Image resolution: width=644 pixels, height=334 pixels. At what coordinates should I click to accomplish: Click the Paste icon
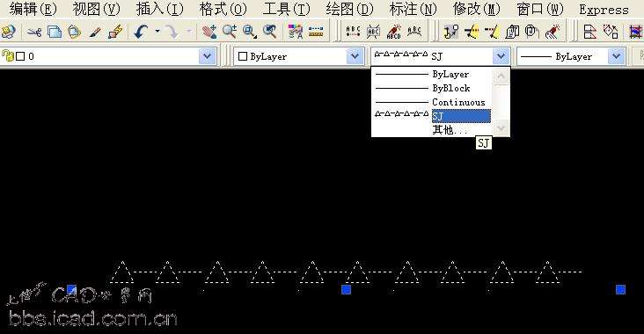coord(74,32)
